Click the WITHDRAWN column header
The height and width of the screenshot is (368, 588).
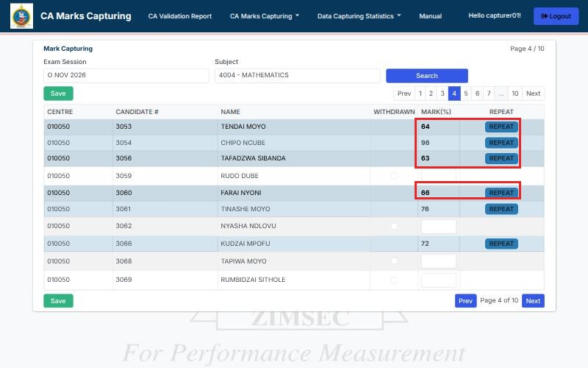pos(394,112)
